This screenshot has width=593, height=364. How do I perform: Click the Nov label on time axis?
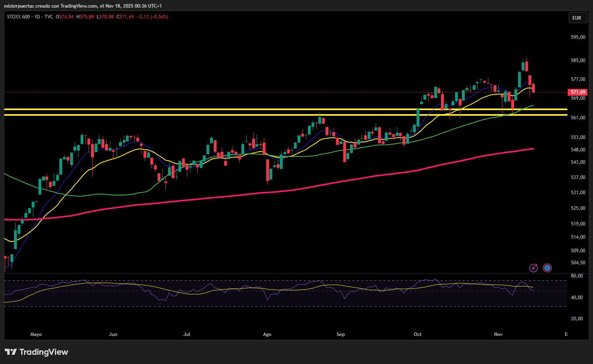click(498, 334)
